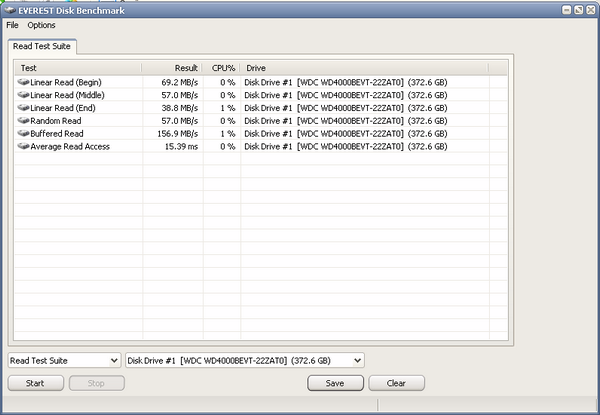Click the 156.9 MB/s result value

coord(178,133)
